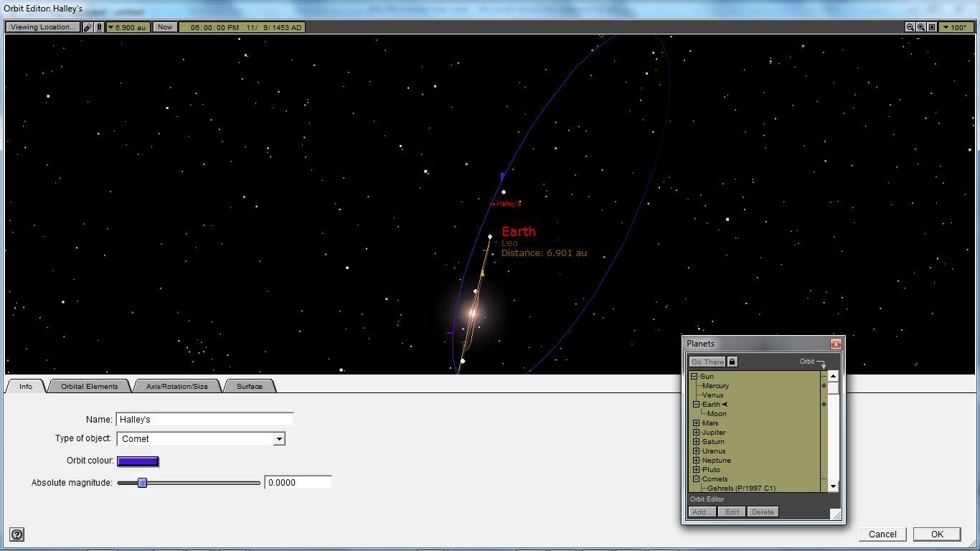The width and height of the screenshot is (980, 551).
Task: Click the lock icon beside Go There
Action: click(x=732, y=362)
